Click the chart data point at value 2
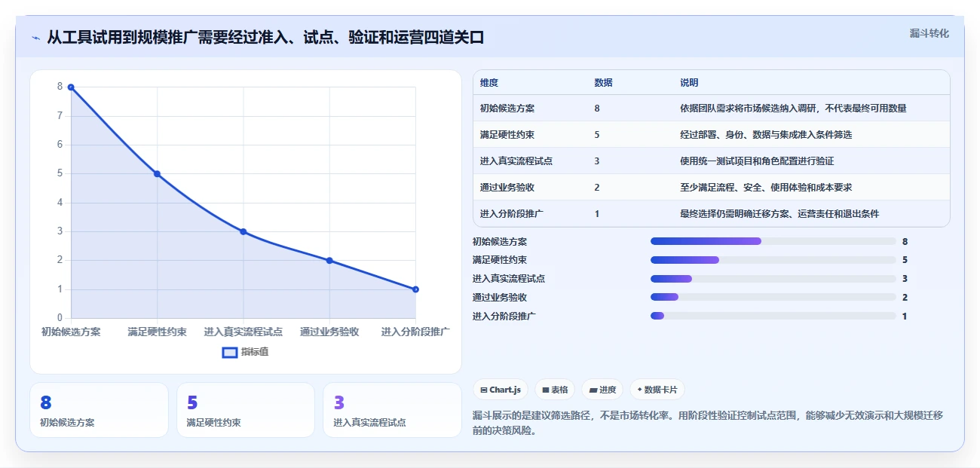Image resolution: width=980 pixels, height=468 pixels. pyautogui.click(x=329, y=261)
